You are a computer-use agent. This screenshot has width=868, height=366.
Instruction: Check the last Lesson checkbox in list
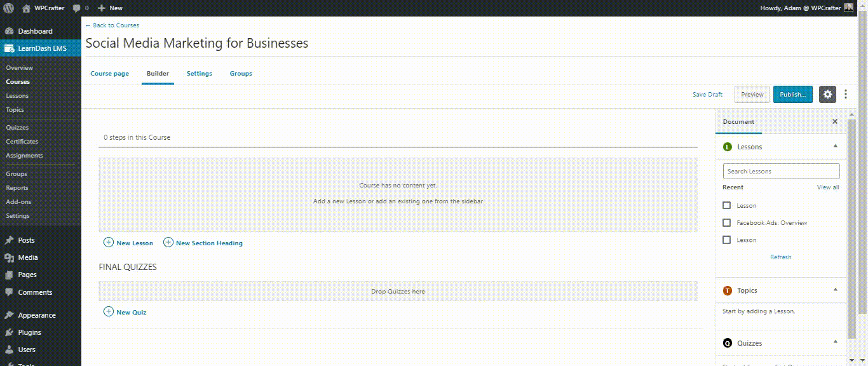pyautogui.click(x=727, y=240)
